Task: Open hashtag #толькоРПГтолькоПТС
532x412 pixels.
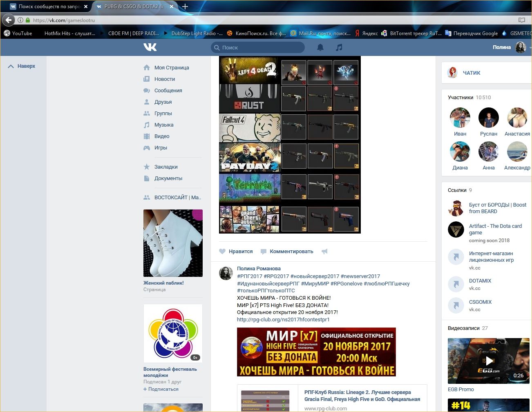Action: 266,290
